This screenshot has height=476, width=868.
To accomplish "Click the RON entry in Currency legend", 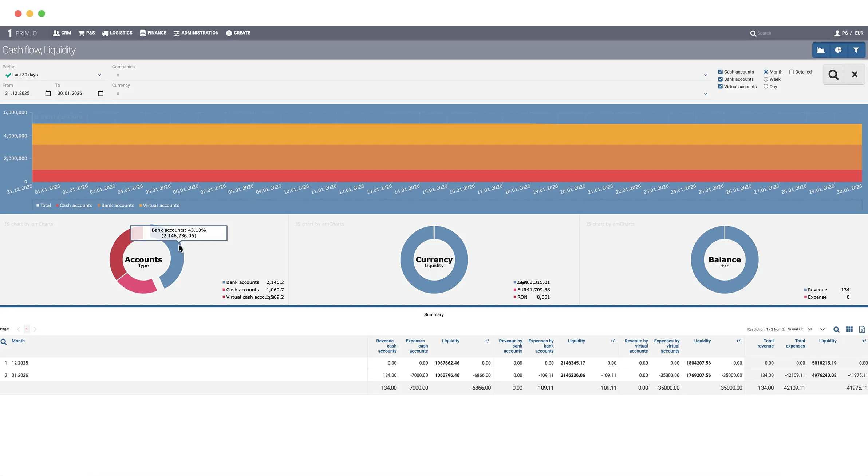I will [x=532, y=297].
